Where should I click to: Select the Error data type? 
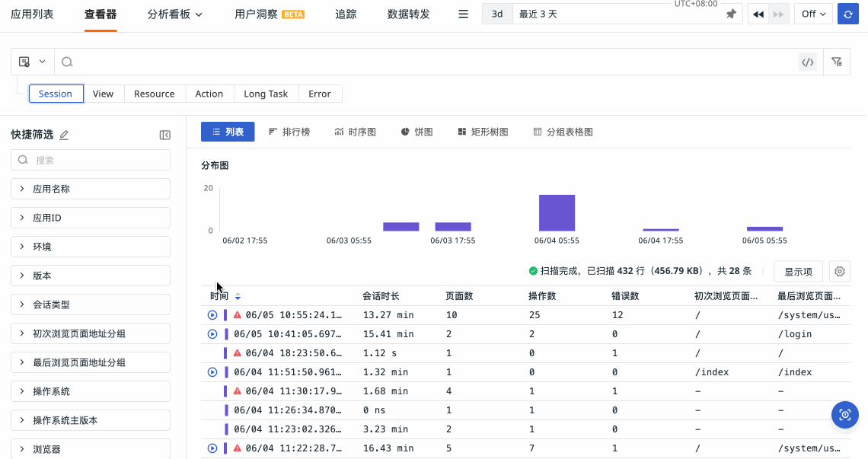pyautogui.click(x=320, y=94)
